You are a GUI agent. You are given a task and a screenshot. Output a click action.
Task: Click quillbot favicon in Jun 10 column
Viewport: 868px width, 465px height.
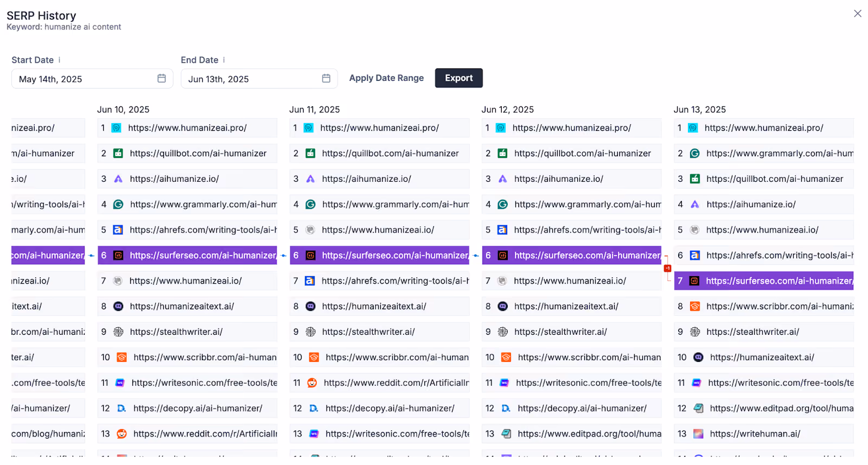click(x=118, y=154)
